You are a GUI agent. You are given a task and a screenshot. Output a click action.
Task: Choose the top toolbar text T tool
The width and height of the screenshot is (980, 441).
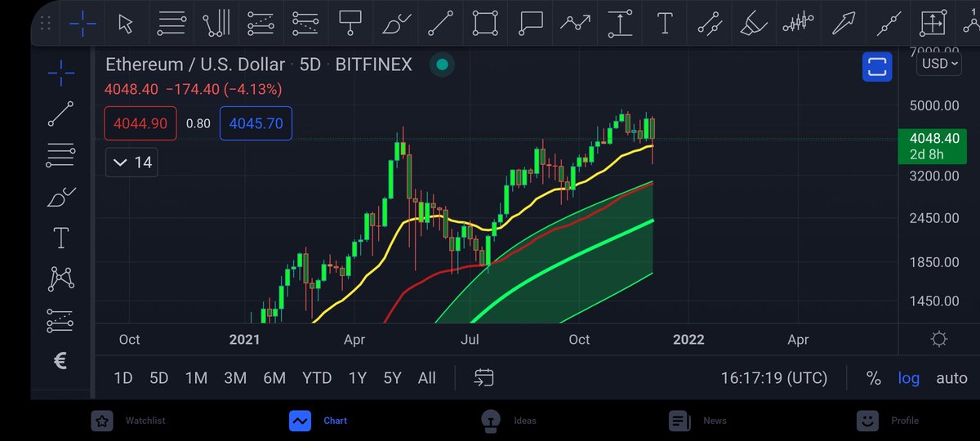click(665, 22)
